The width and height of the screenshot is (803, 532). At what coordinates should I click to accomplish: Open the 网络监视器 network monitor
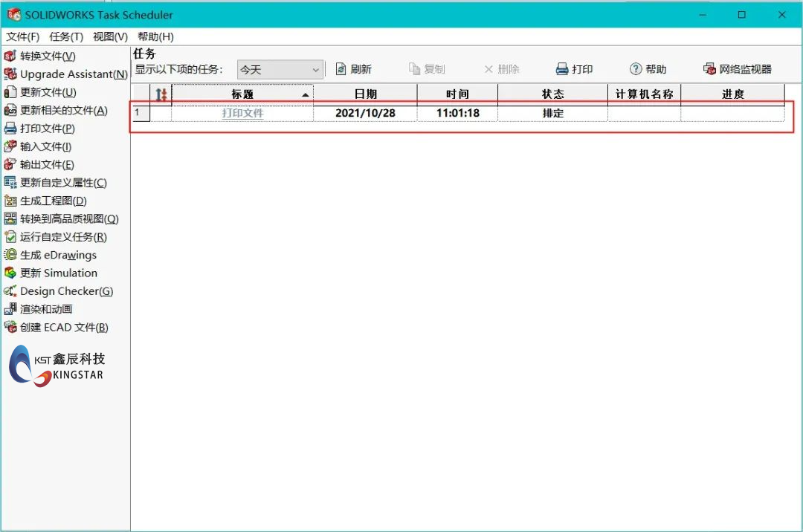pos(737,69)
